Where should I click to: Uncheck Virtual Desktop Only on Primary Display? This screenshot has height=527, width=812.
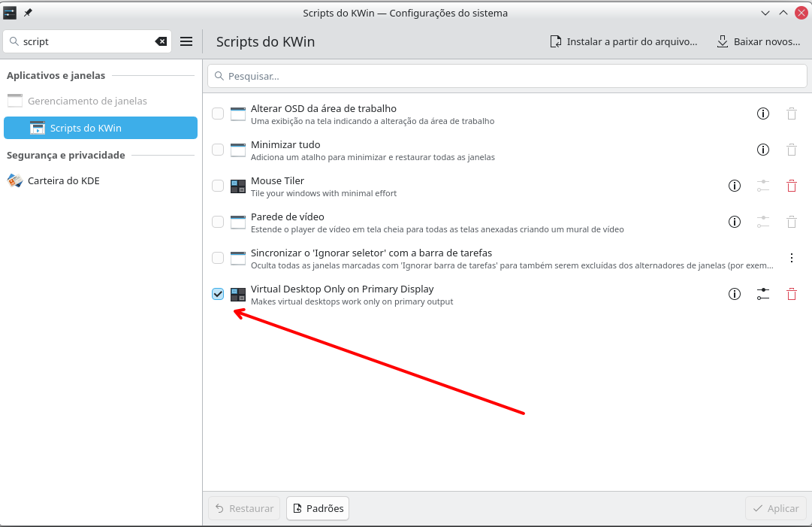tap(218, 294)
